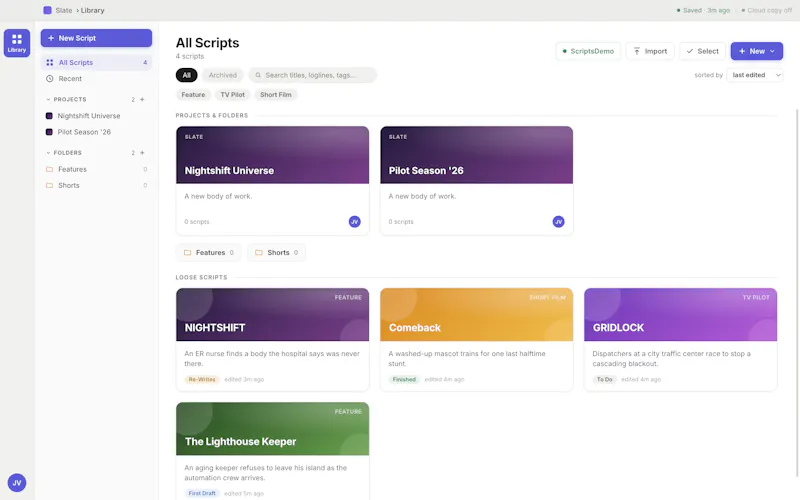Click the Select checkmark icon

click(x=690, y=51)
